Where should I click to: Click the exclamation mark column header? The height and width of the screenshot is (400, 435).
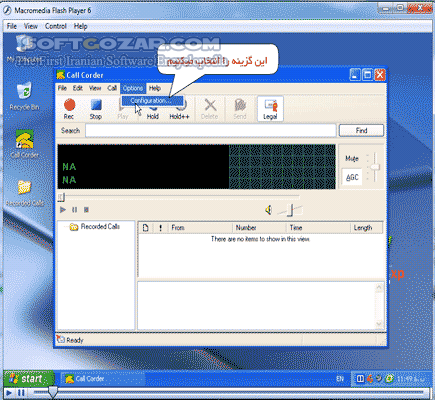(x=160, y=228)
